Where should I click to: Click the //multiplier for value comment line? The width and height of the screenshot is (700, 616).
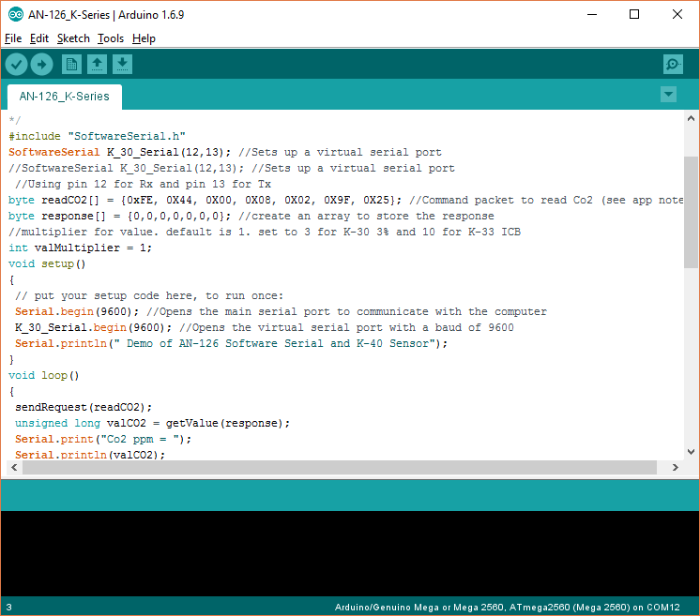pos(265,232)
